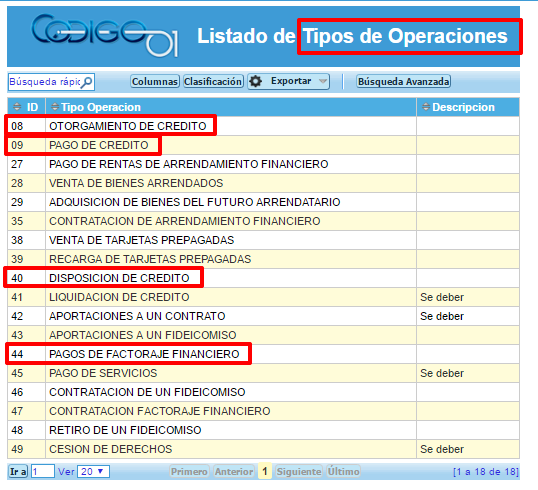Jump to the Último page

[x=343, y=471]
